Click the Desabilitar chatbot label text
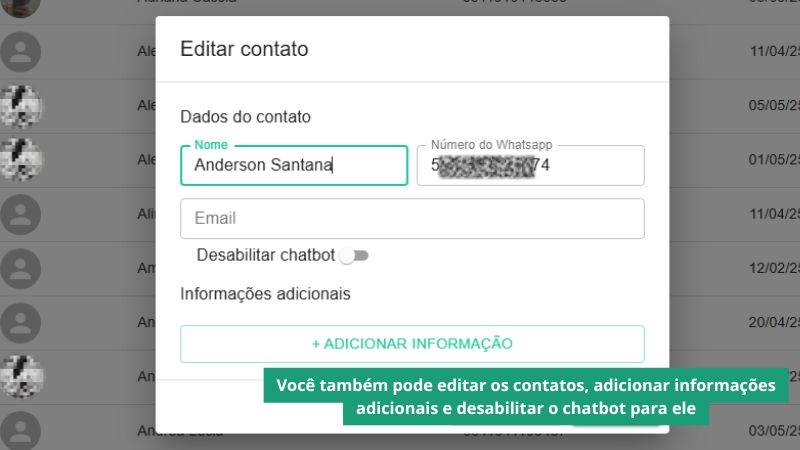This screenshot has height=450, width=800. pos(266,255)
